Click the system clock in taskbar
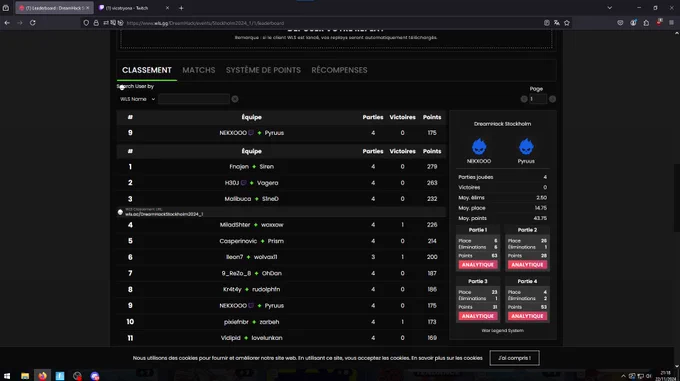The image size is (680, 381). (666, 376)
